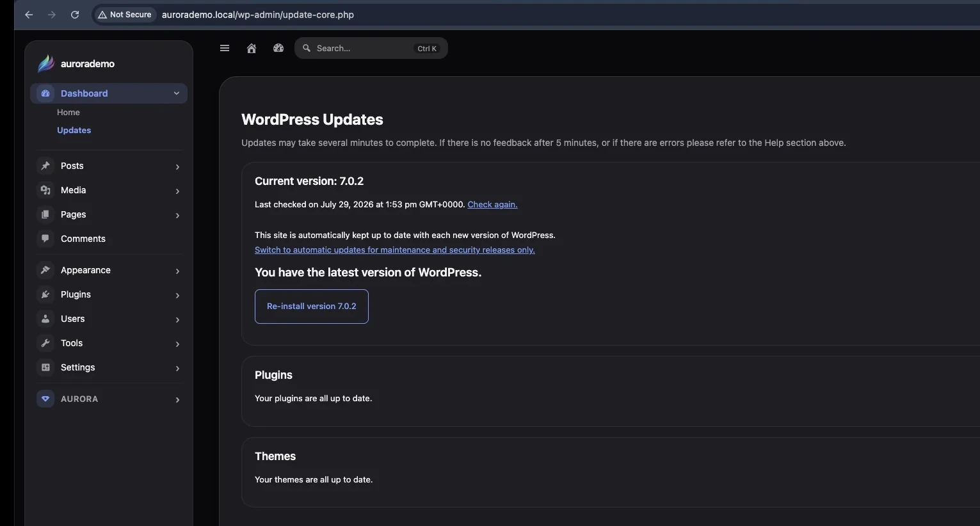
Task: Click the Plugins section heading
Action: tap(273, 375)
